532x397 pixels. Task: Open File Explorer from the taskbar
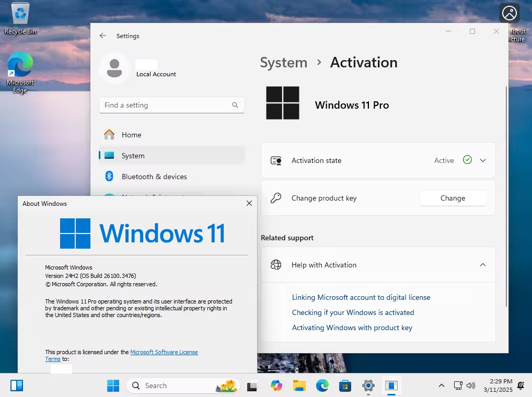[299, 386]
